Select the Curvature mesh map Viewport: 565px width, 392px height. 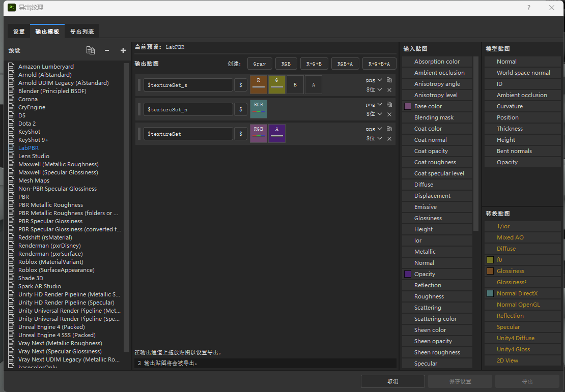(523, 106)
